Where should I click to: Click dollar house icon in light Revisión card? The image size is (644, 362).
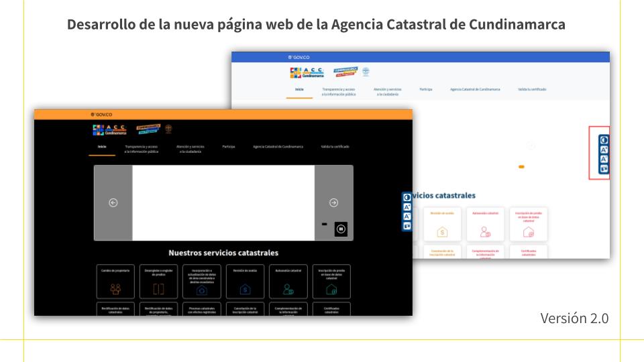pyautogui.click(x=442, y=232)
